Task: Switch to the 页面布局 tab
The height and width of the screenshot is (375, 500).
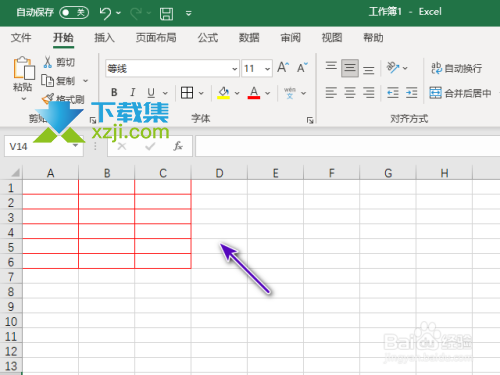Action: pyautogui.click(x=156, y=38)
